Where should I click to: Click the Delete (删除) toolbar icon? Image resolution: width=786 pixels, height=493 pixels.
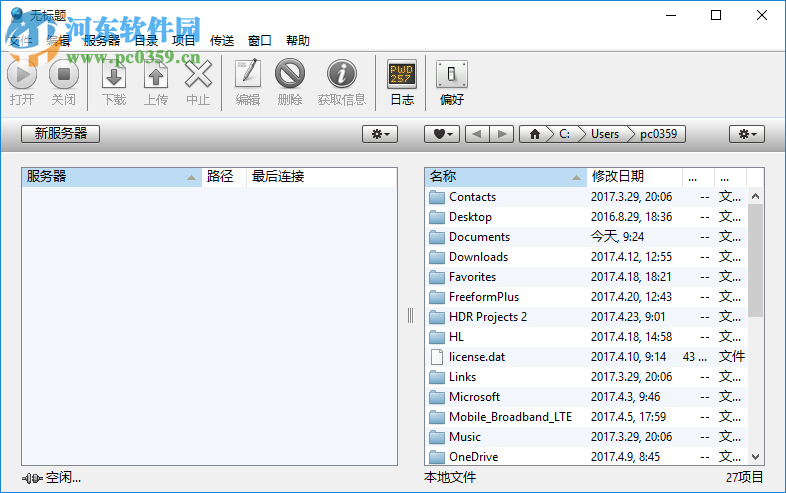click(290, 74)
